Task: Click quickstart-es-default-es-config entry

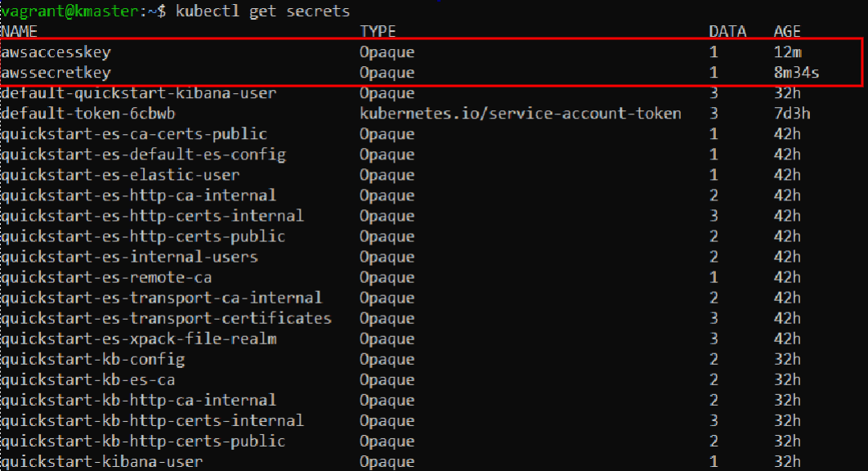Action: 143,155
